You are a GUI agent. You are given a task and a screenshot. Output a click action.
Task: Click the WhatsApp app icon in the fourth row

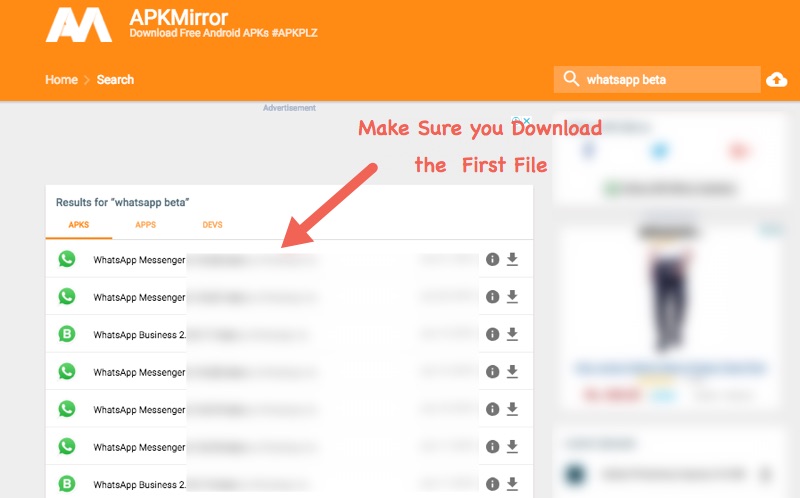tap(67, 371)
